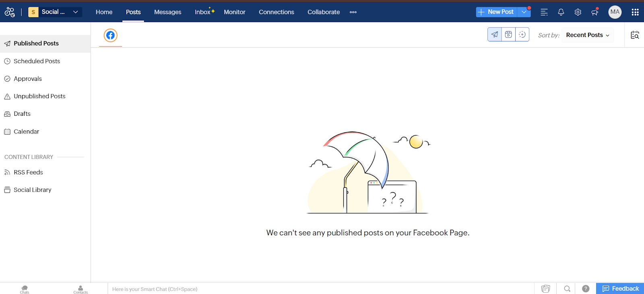Go to the Connections tab
Screen dimensions: 644x294
pos(276,12)
